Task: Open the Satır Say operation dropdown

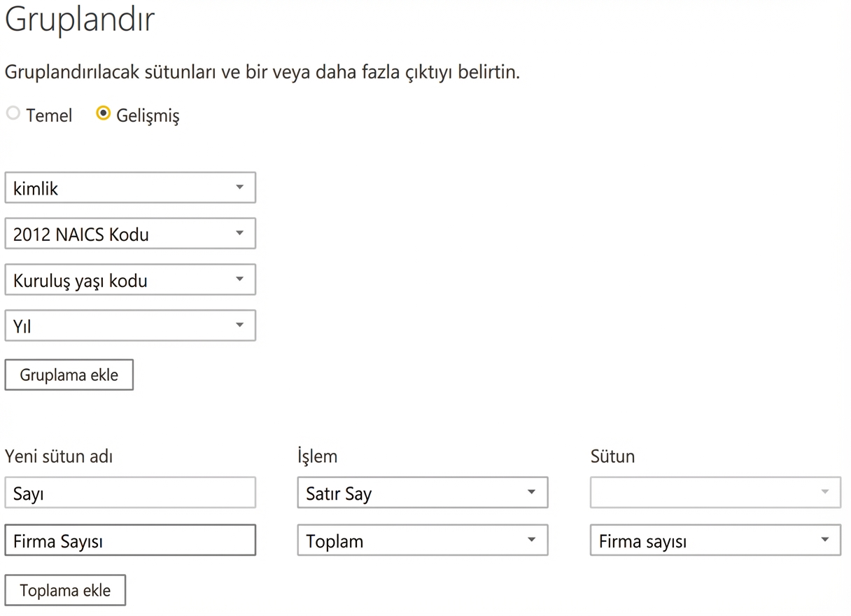Action: pos(423,493)
